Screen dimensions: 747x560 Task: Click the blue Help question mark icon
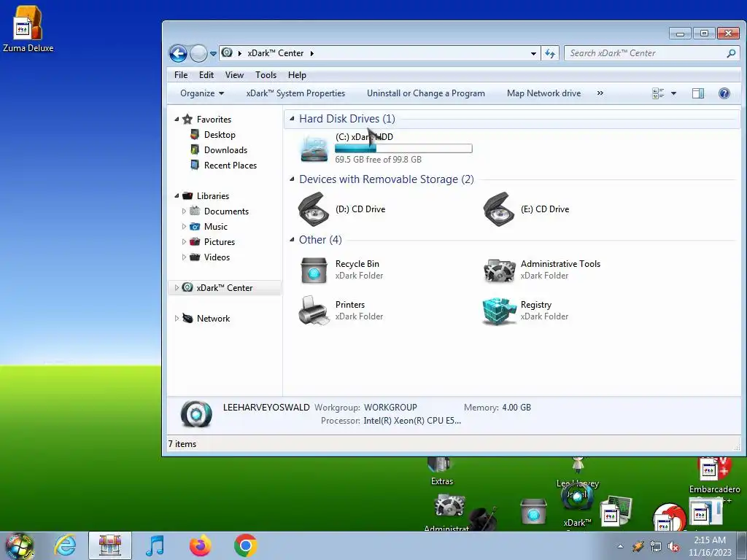724,93
